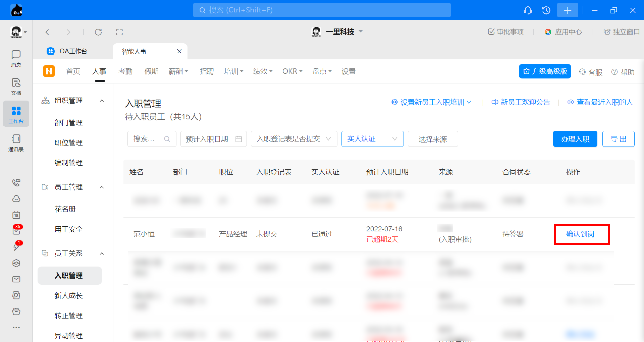Viewport: 644px width, 342px height.
Task: Click the calendar icon in left sidebar
Action: 16,215
